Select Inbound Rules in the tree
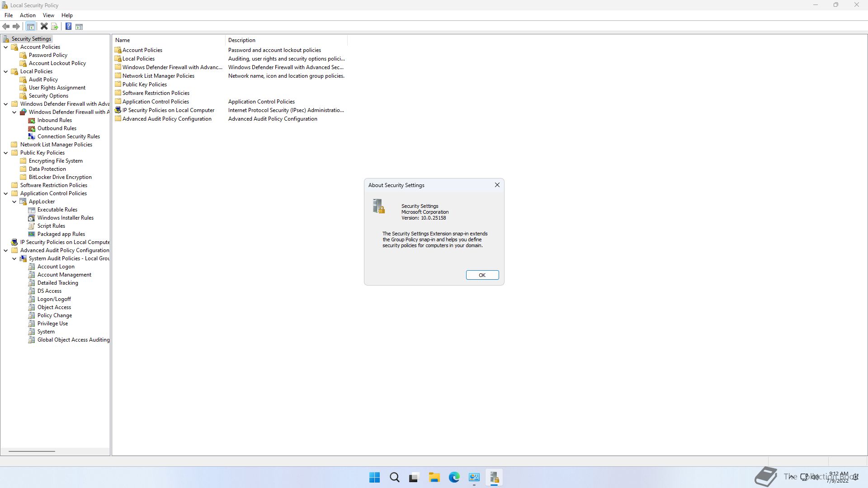This screenshot has width=868, height=488. (x=54, y=120)
